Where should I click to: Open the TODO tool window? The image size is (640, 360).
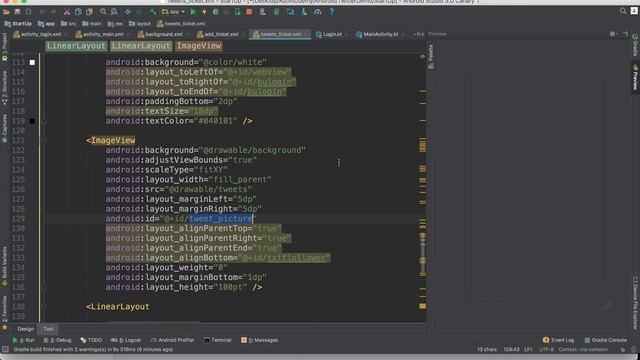coord(91,340)
